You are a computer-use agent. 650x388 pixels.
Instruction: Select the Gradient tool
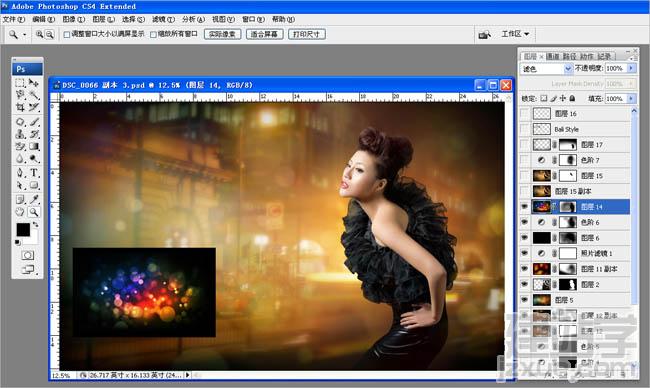click(x=34, y=146)
